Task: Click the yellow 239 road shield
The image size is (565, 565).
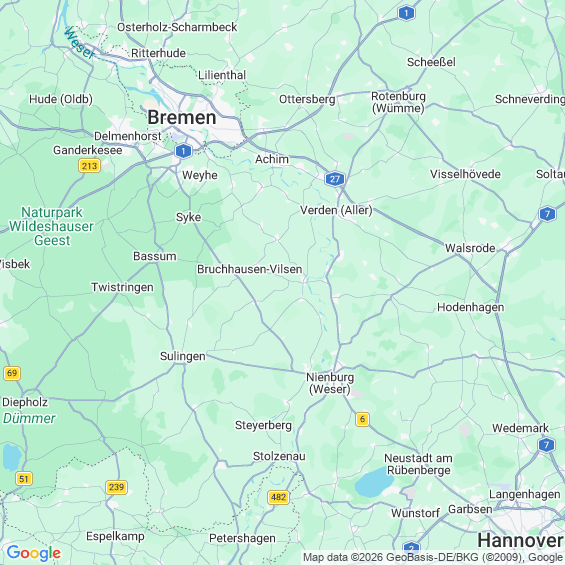Action: (116, 487)
